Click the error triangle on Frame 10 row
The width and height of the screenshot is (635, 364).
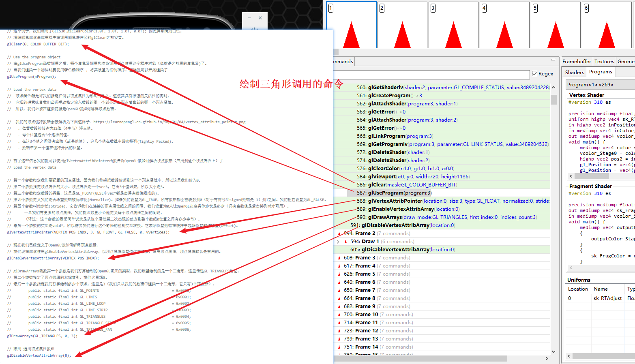(x=340, y=314)
